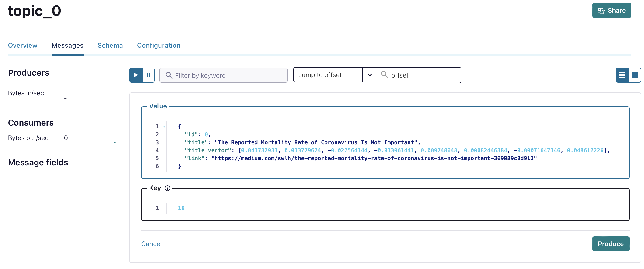This screenshot has width=644, height=269.
Task: Click the Key info icon
Action: tap(168, 188)
